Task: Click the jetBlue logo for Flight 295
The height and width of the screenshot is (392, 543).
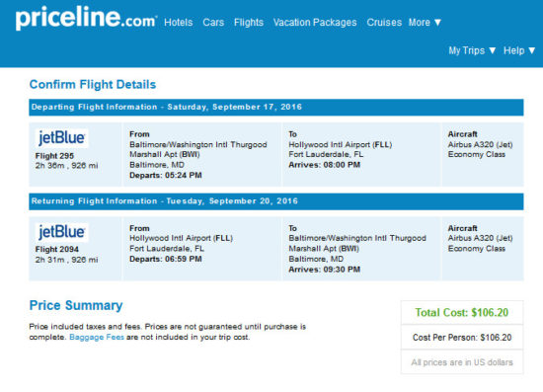Action: pos(61,138)
